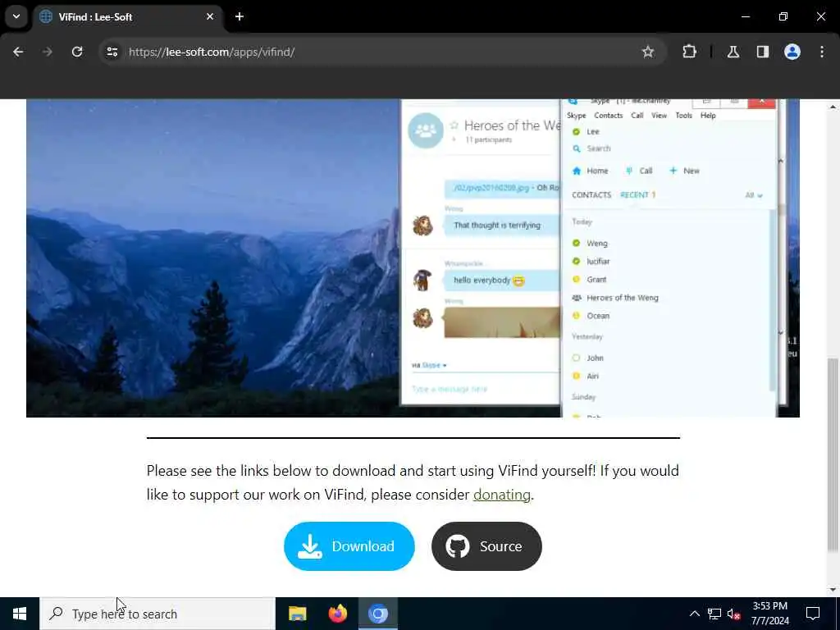
Task: Launch Firefox from the taskbar
Action: 337,614
